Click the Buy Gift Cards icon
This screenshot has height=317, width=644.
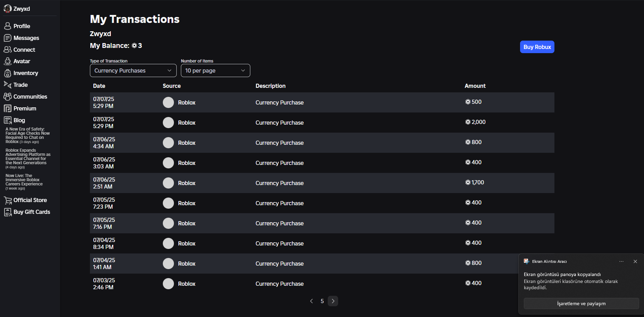[7, 212]
